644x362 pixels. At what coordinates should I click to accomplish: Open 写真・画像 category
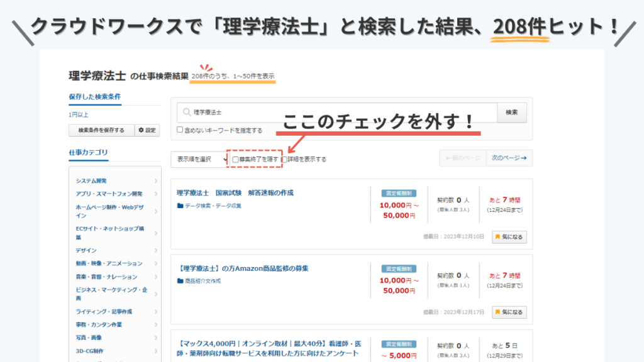pyautogui.click(x=89, y=337)
